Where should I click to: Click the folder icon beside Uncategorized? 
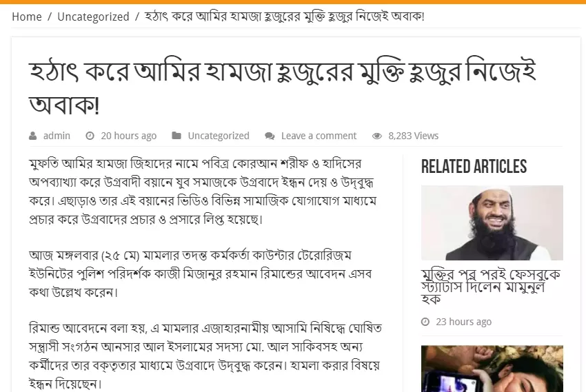(176, 136)
